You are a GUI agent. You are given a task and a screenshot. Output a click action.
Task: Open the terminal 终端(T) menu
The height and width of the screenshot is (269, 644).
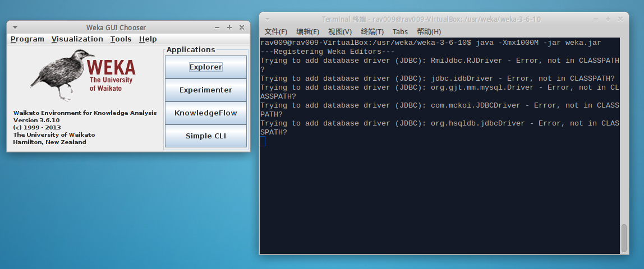point(372,31)
